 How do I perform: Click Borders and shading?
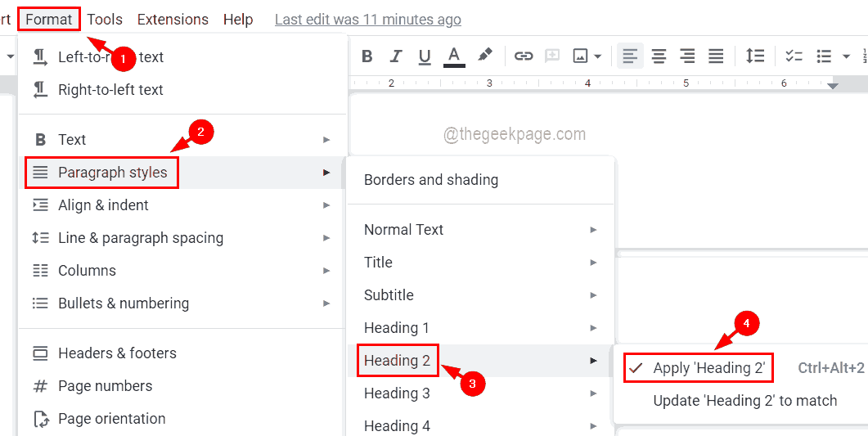(480, 180)
